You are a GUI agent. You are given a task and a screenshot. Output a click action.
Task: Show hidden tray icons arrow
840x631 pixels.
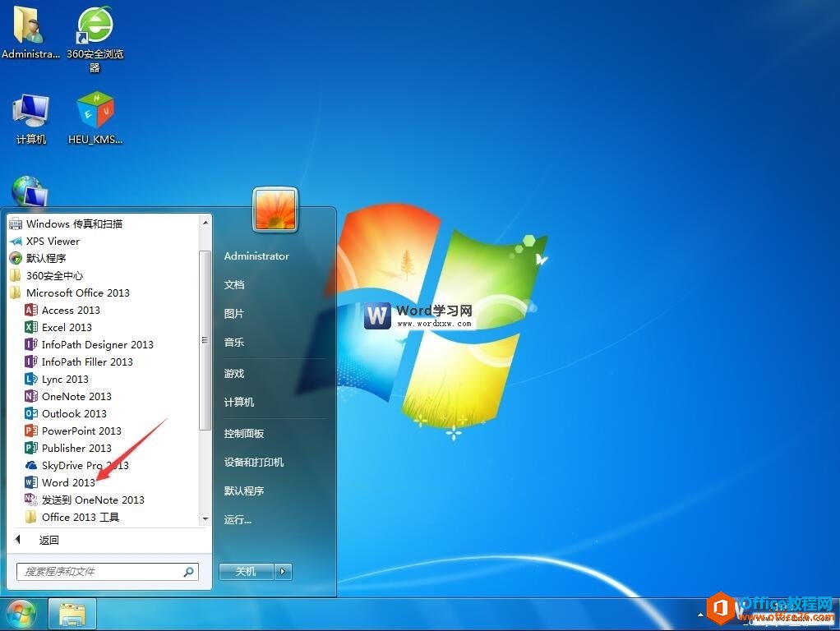(x=700, y=615)
